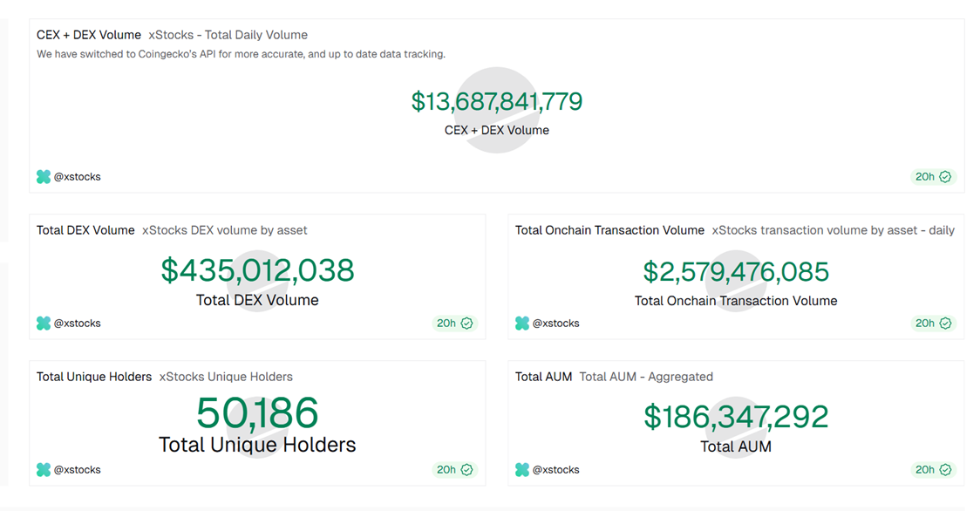
Task: Click verified checkmark icon in Total DEX Volume card
Action: pos(466,324)
